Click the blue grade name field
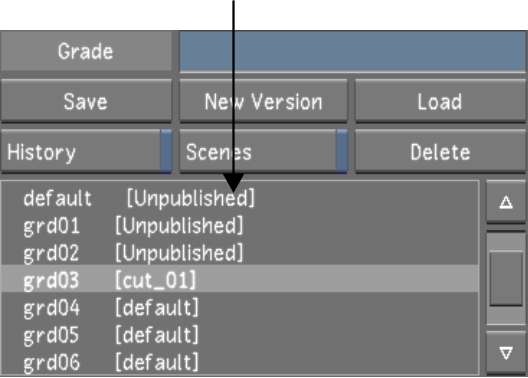The height and width of the screenshot is (378, 528). coord(353,51)
